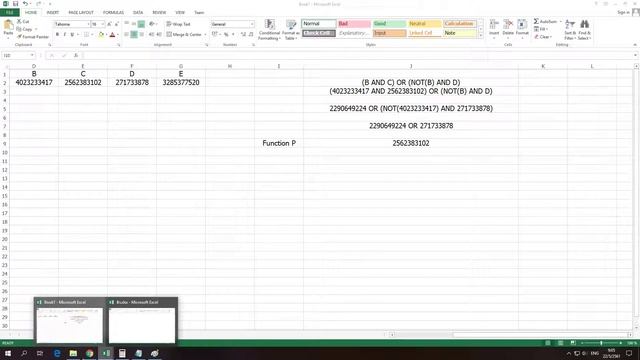Click the formula bar input
The image size is (640, 360).
pyautogui.click(x=357, y=55)
